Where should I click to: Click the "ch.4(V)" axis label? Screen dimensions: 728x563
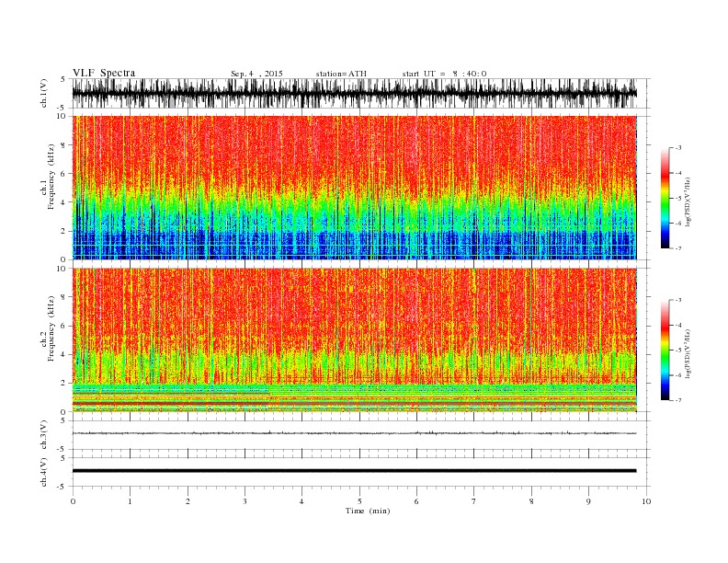(x=44, y=472)
